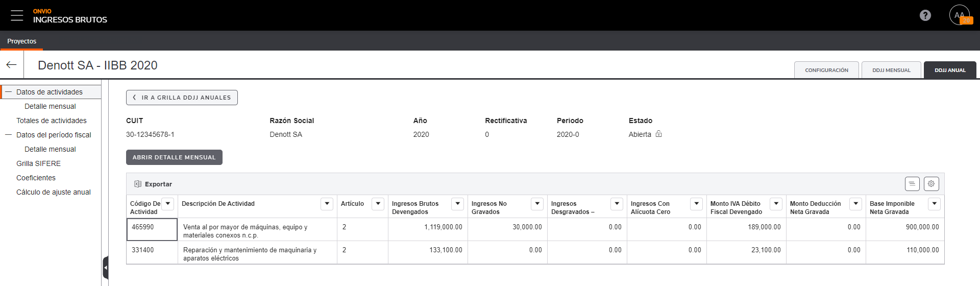This screenshot has height=286, width=980.
Task: Click ABRIR DETALLE MENSUAL button
Action: pyautogui.click(x=174, y=157)
